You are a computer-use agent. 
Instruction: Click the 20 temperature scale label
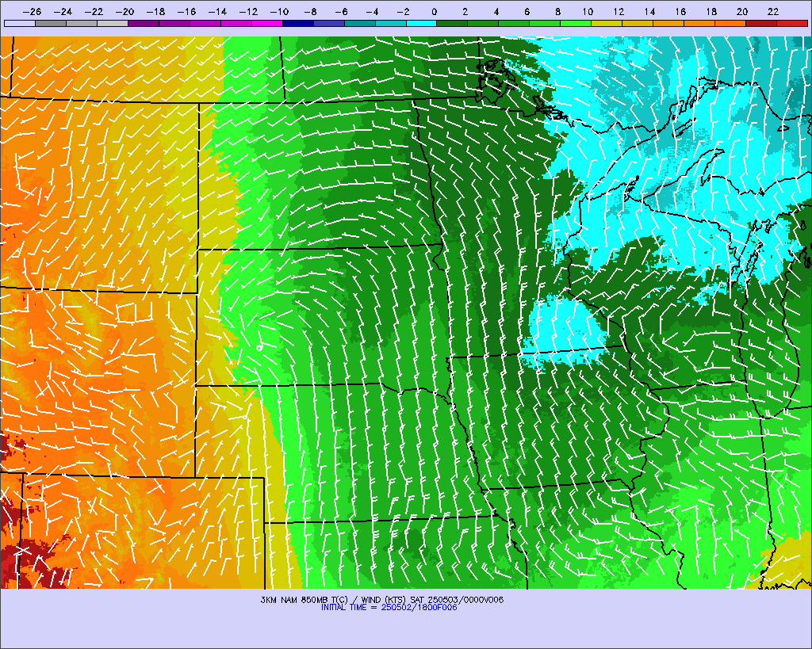pyautogui.click(x=742, y=11)
